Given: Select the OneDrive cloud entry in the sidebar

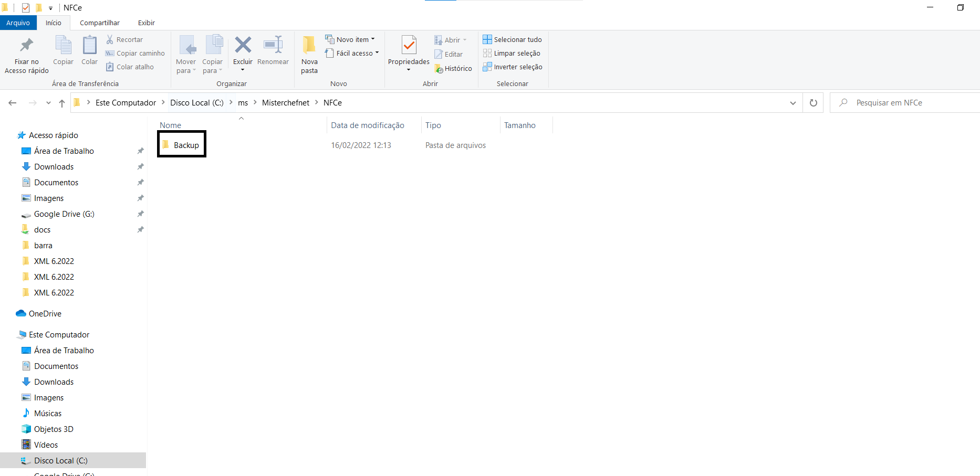Looking at the screenshot, I should click(x=38, y=313).
